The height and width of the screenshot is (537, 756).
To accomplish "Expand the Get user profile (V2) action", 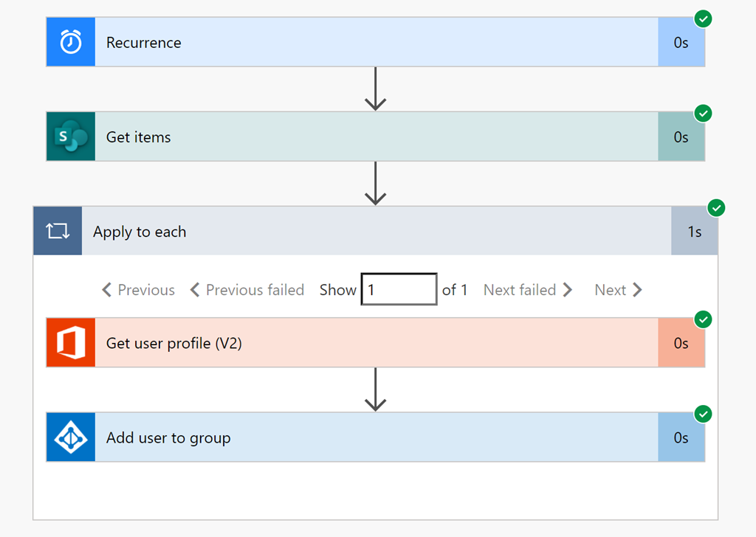I will [369, 343].
